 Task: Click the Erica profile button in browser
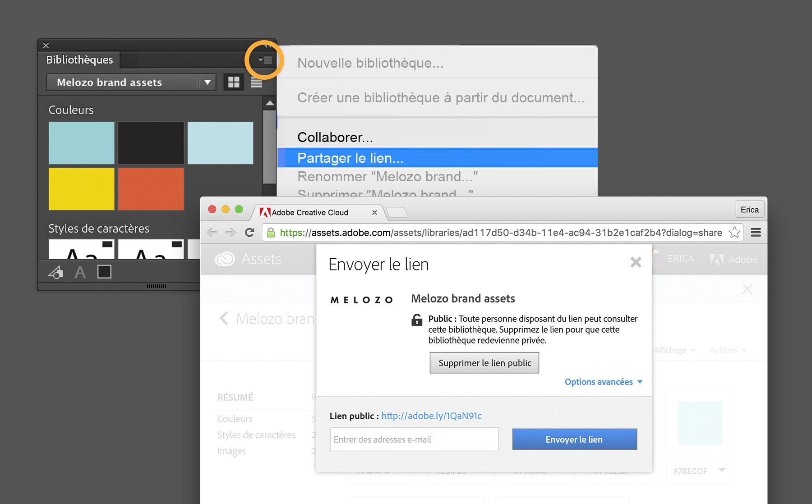click(750, 210)
